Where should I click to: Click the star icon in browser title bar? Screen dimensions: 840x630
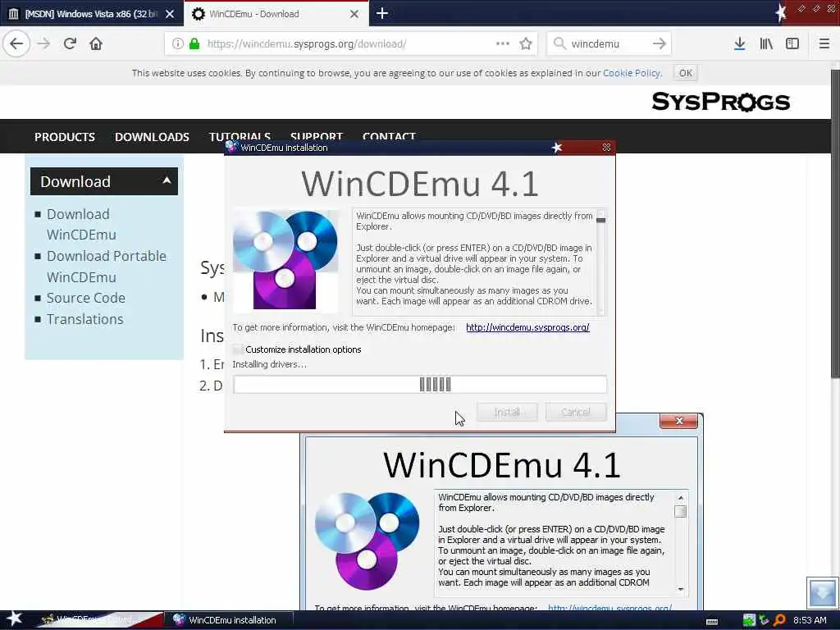780,12
